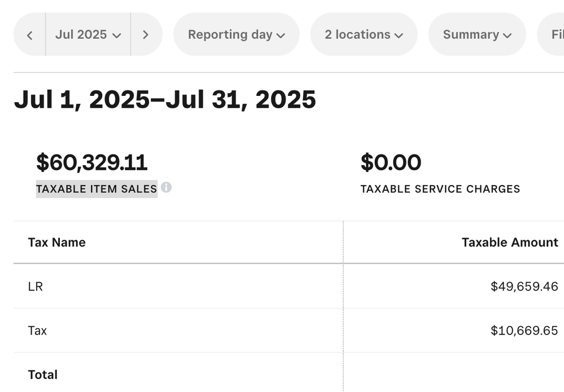Viewport: 564px width, 392px height.
Task: Click the next month arrow
Action: tap(146, 34)
